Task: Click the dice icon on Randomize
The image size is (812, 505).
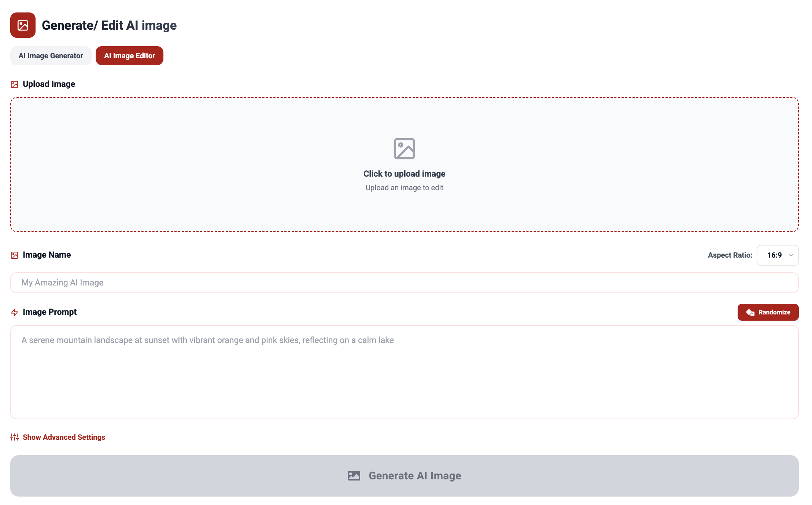Action: pyautogui.click(x=750, y=312)
